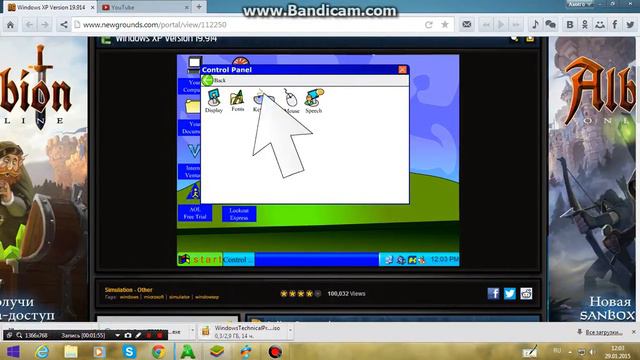Screen dimensions: 640x360
Task: Bookmark page with the star icon
Action: 445,25
